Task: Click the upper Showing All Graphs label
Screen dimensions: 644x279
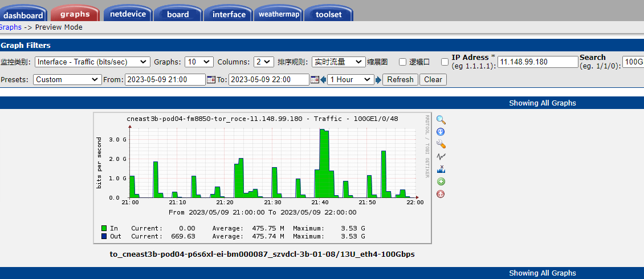Action: [x=543, y=103]
